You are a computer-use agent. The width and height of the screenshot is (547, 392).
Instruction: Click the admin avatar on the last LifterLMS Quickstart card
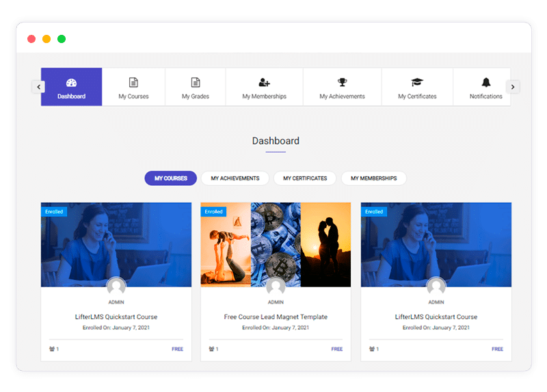click(436, 286)
